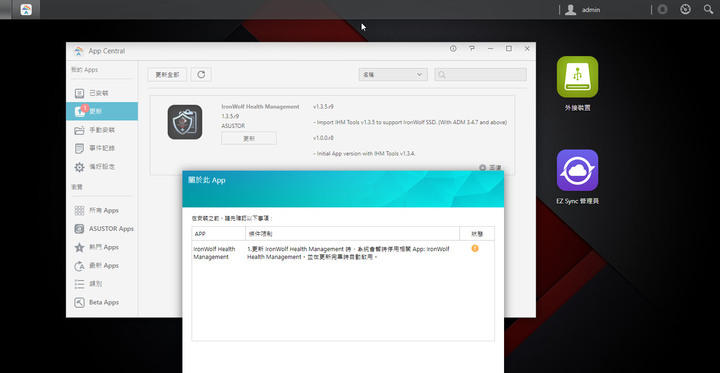Browse All Apps in sidebar
Image resolution: width=720 pixels, height=373 pixels.
coord(102,210)
